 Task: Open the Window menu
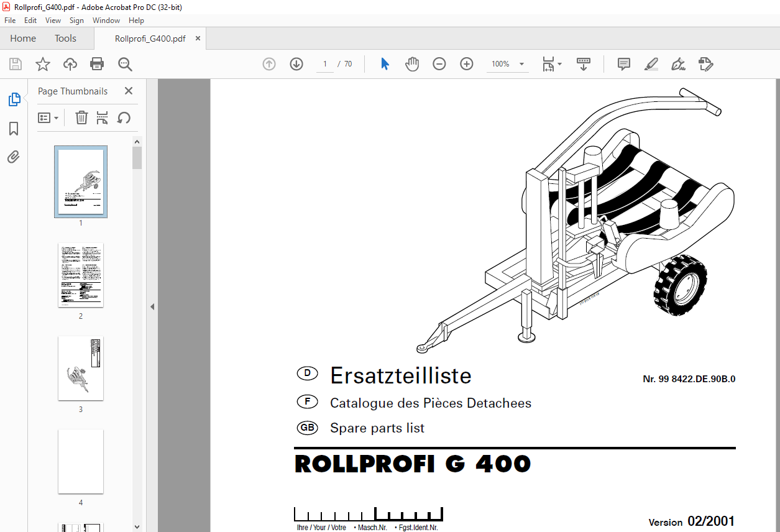click(x=106, y=21)
